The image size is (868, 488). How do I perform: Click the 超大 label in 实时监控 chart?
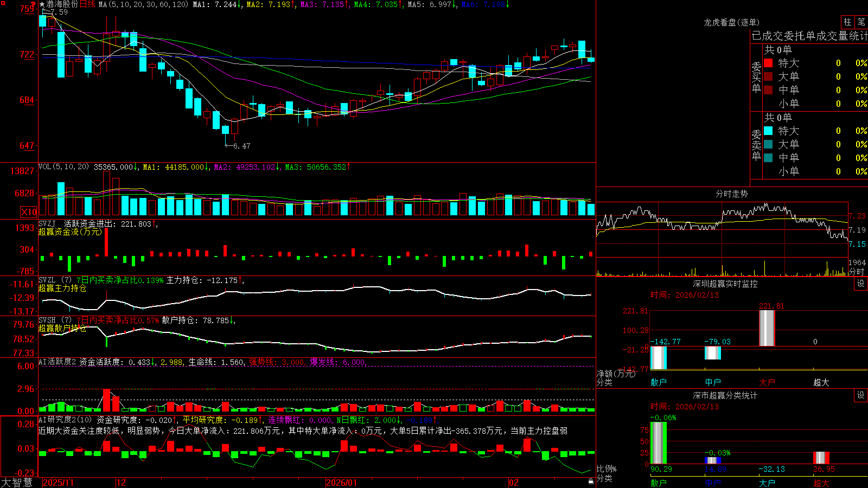click(x=821, y=382)
